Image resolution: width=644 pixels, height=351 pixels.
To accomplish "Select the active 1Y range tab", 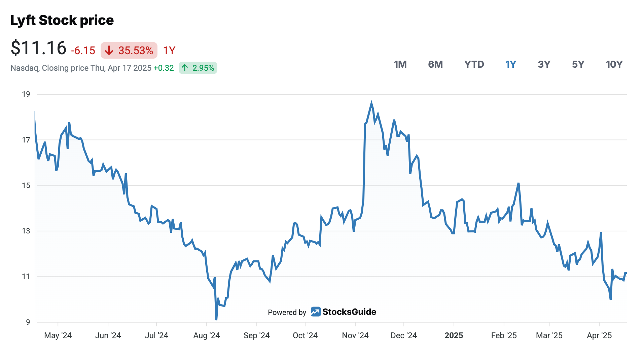I will click(511, 64).
